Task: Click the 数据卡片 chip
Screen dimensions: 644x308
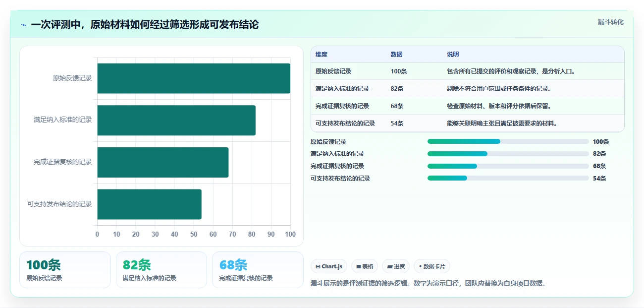Action: click(431, 266)
